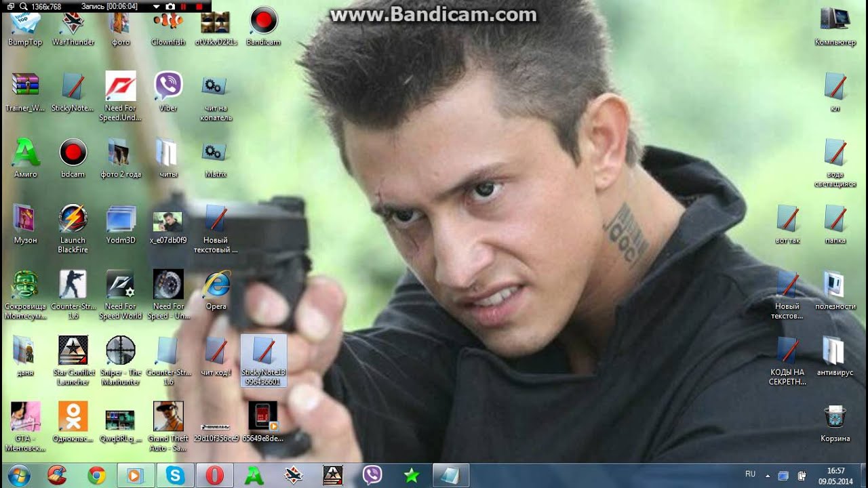Select the highlighted StickyNote18 996436601 file

[x=263, y=361]
